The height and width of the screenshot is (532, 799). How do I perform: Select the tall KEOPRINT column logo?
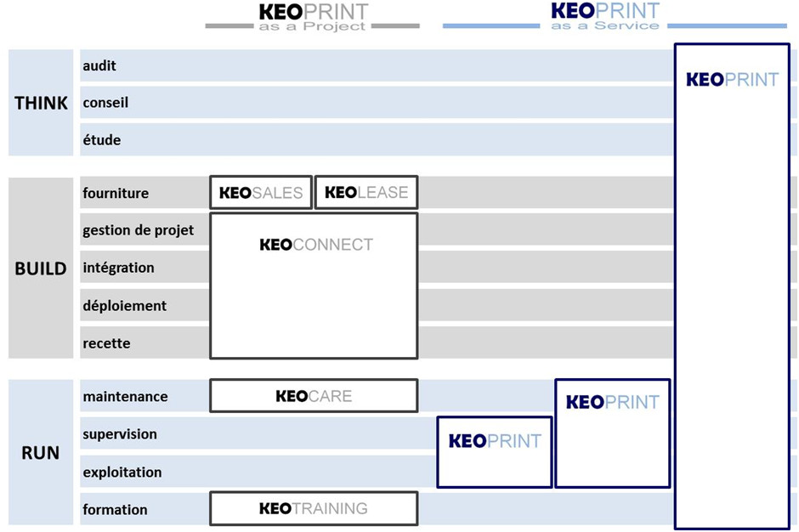pos(732,80)
